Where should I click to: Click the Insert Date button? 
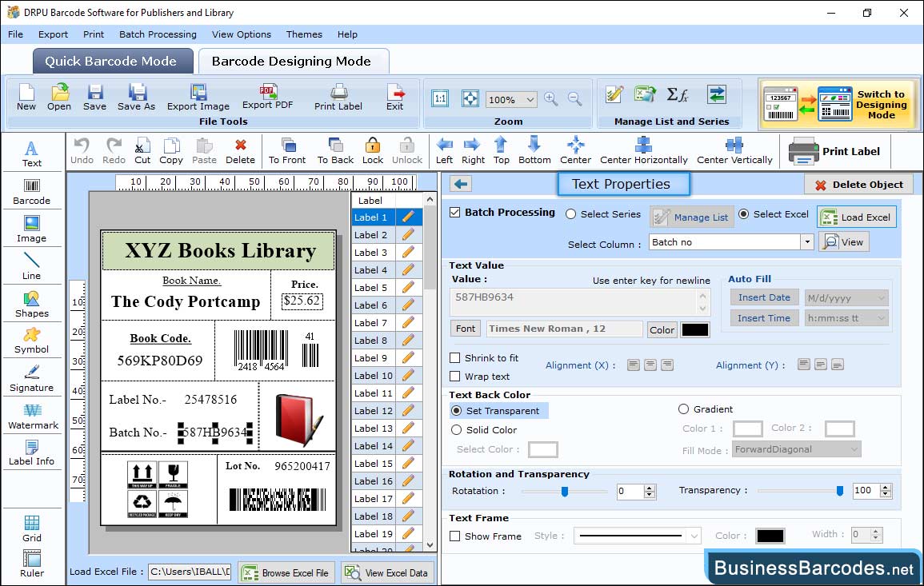[x=764, y=297]
